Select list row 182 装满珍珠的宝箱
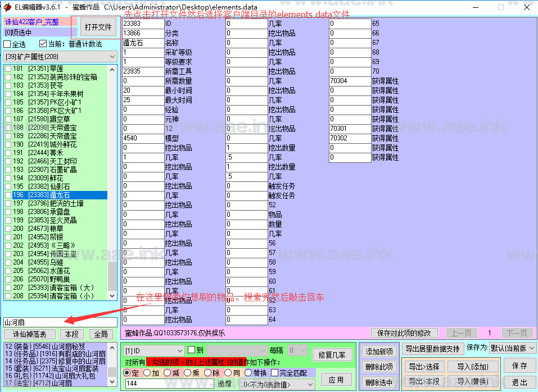Viewport: 538px width, 392px height. pyautogui.click(x=60, y=77)
